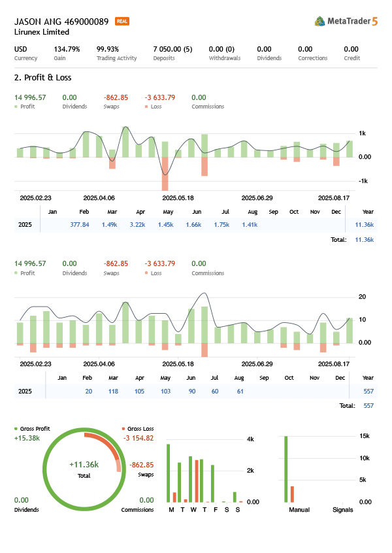
Task: Click the 7 050.00 (5) Deposits figure
Action: (172, 49)
